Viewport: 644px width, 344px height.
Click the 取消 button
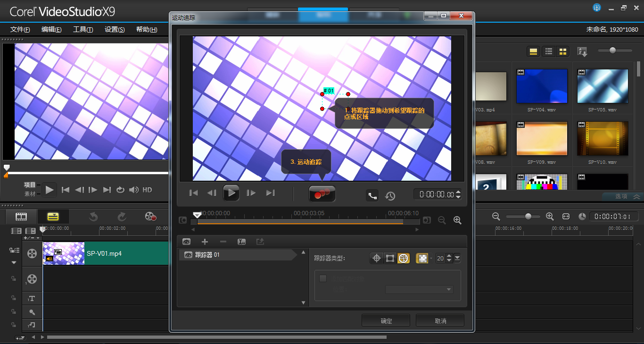point(440,321)
